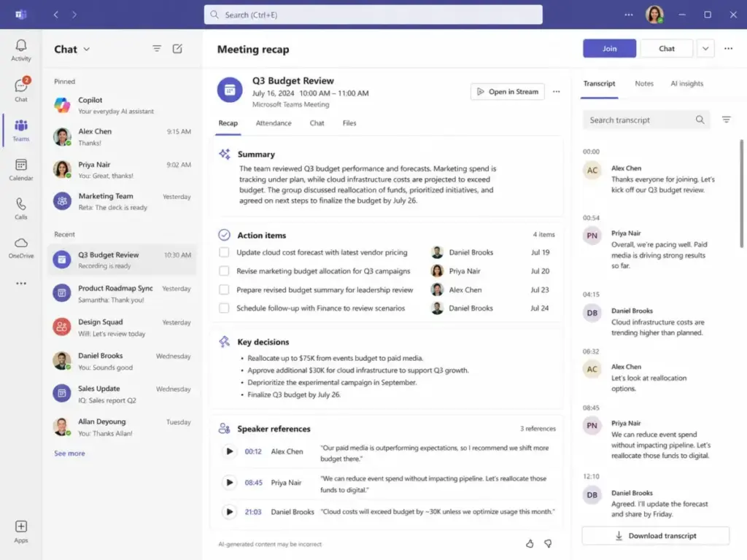Open Priya Nair pinned chat
The width and height of the screenshot is (747, 560).
(x=122, y=170)
